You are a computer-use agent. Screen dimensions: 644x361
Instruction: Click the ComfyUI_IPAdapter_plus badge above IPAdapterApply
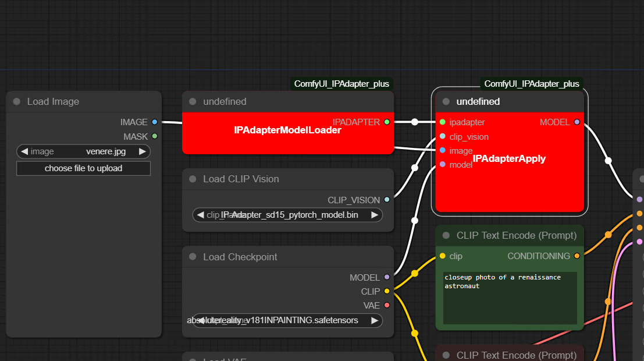tap(532, 83)
